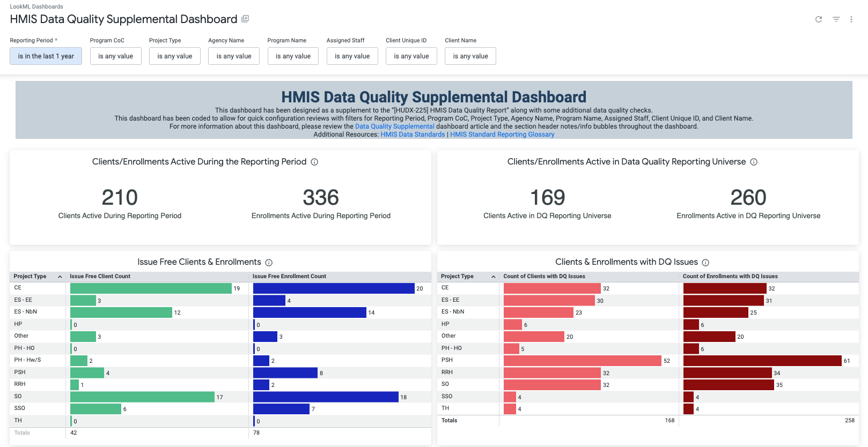868x447 pixels.
Task: Sort DQ Issues table by Project Type
Action: 457,277
